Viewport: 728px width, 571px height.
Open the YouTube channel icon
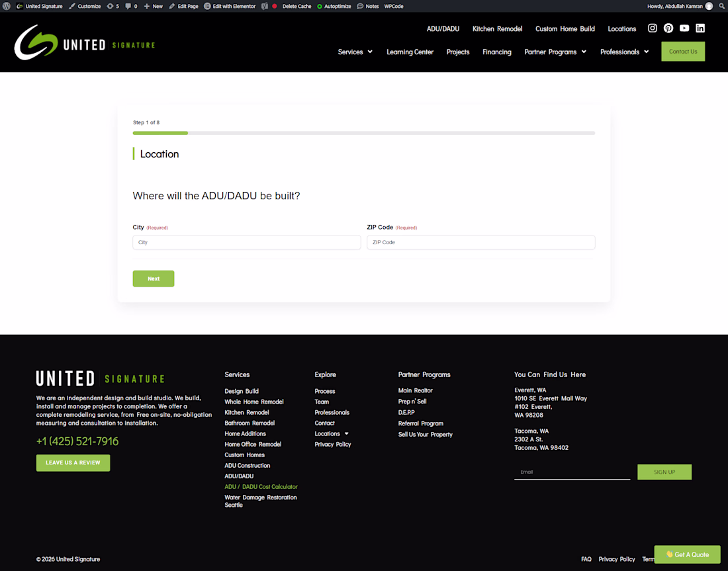coord(684,28)
